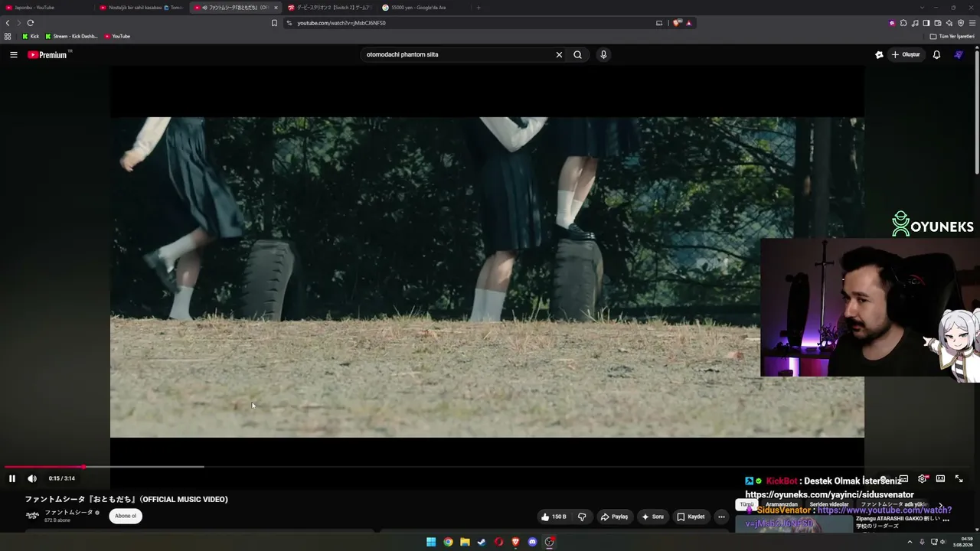The height and width of the screenshot is (551, 980).
Task: Show hidden system tray icons
Action: pyautogui.click(x=910, y=542)
